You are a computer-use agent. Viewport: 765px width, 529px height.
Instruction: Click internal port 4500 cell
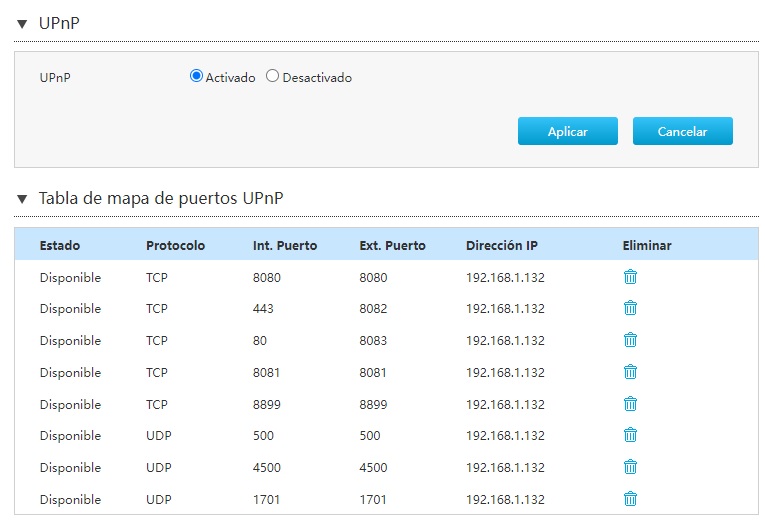[x=266, y=468]
